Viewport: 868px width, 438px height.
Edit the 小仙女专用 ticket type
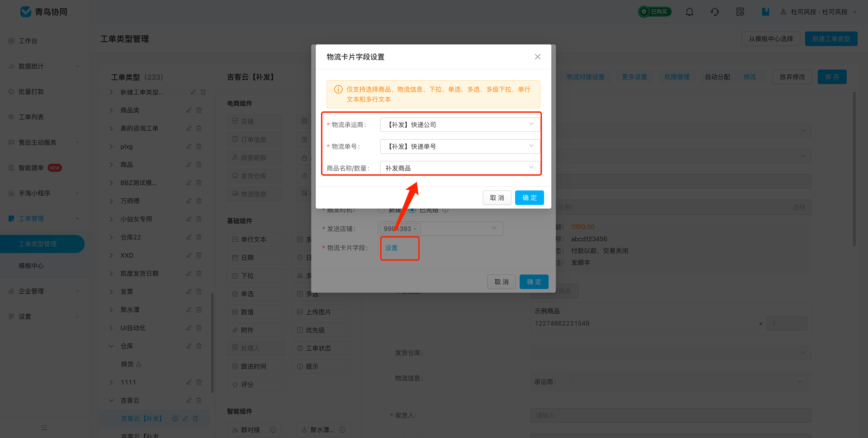[189, 219]
